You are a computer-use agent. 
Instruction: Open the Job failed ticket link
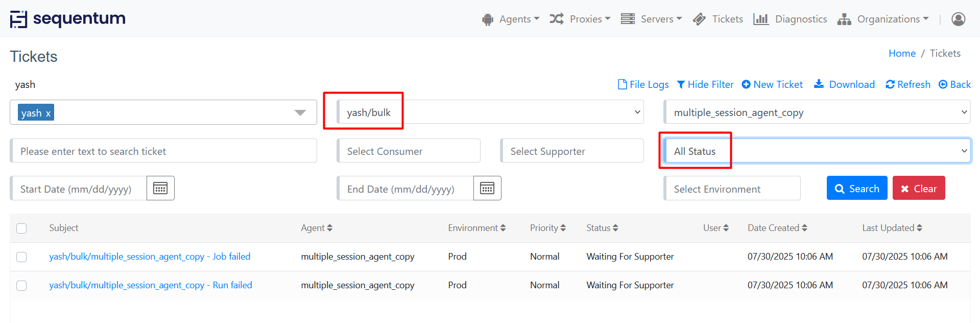pos(150,257)
